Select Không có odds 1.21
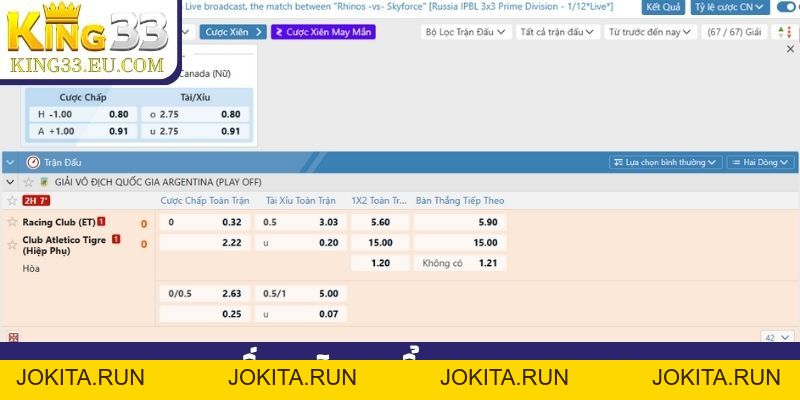The image size is (800, 400). click(460, 263)
